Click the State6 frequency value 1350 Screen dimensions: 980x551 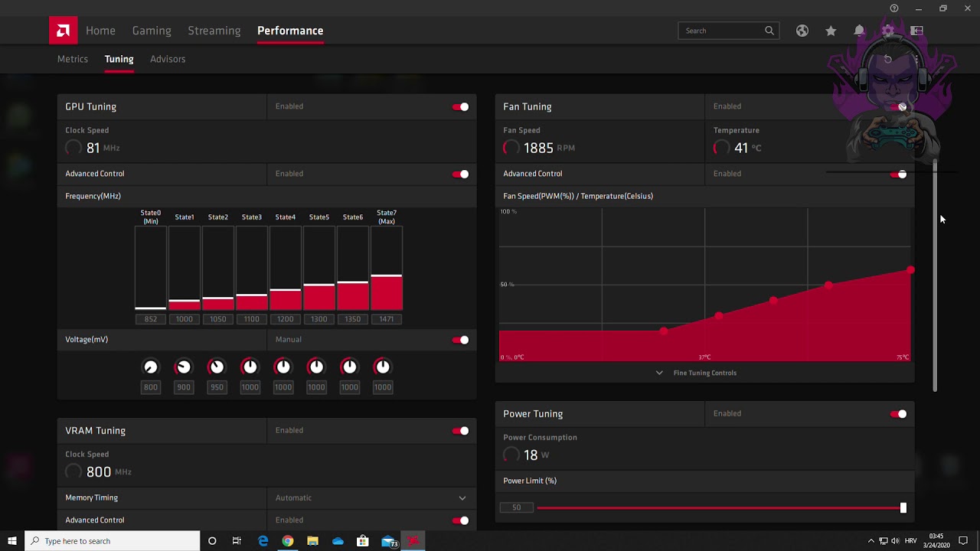pos(353,319)
